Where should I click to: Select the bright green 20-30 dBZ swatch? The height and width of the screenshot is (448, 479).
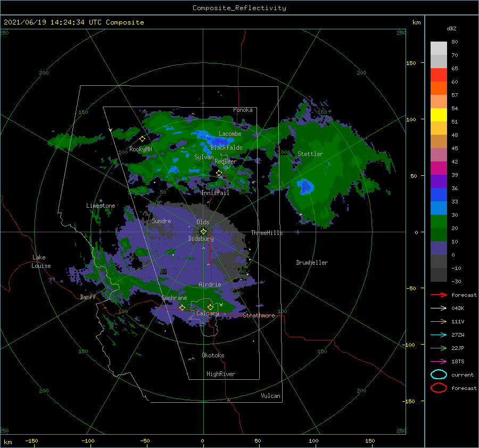(439, 222)
